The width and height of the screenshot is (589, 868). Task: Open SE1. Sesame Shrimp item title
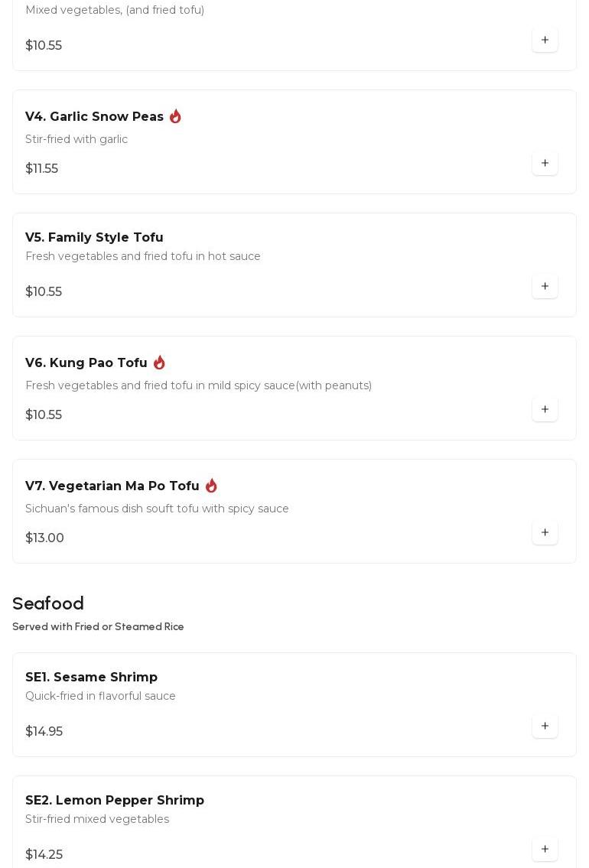(91, 678)
